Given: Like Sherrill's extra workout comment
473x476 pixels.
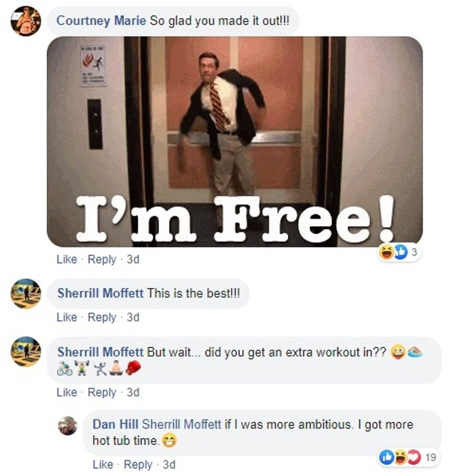Looking at the screenshot, I should tap(67, 392).
